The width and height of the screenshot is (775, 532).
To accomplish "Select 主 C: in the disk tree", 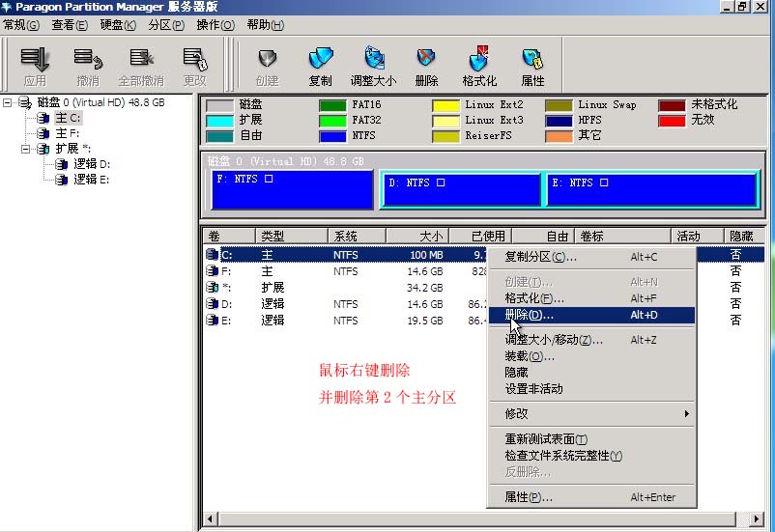I will [68, 118].
